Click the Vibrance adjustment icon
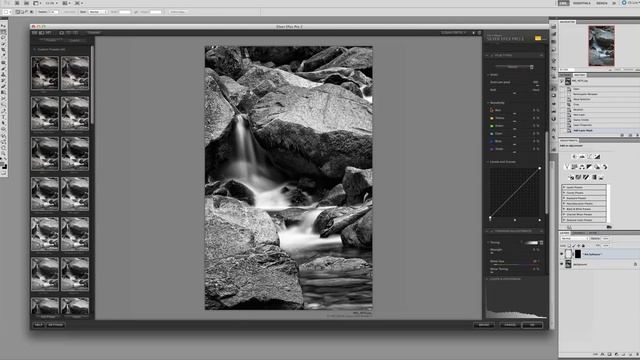 567,167
